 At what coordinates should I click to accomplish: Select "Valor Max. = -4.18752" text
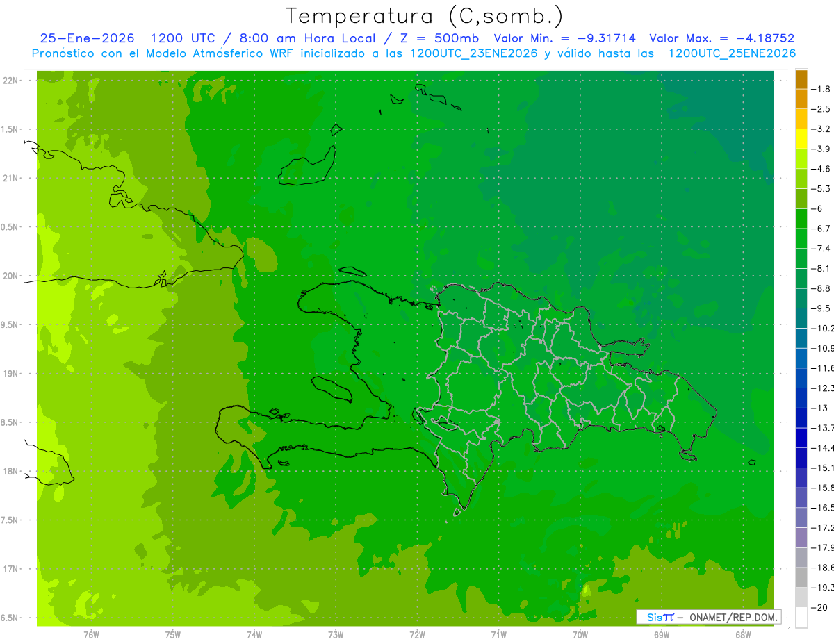721,38
